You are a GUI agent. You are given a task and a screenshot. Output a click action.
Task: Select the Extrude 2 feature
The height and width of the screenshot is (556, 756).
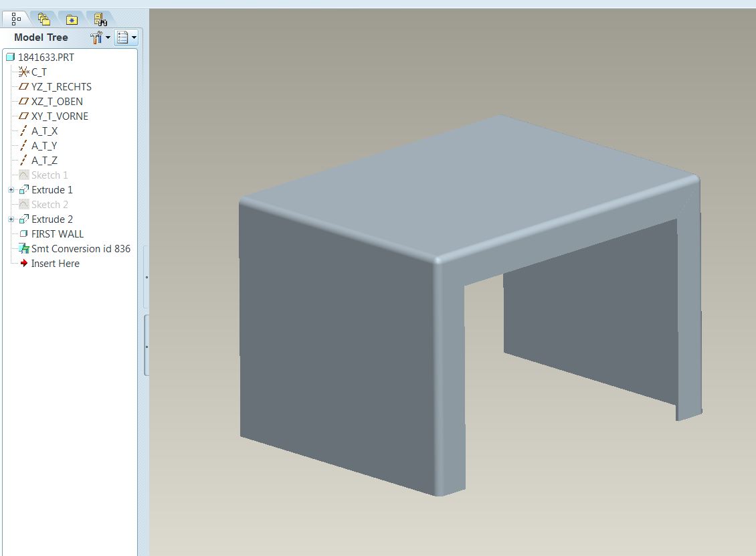52,219
